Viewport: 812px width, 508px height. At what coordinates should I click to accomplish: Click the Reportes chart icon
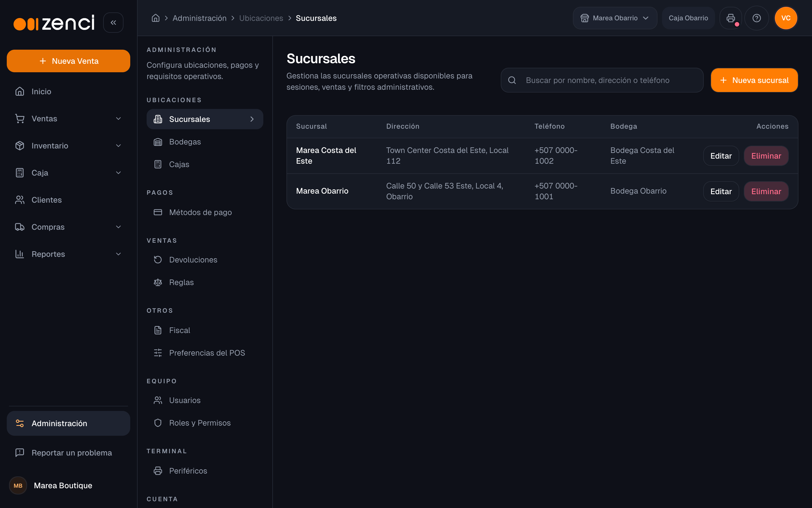point(20,254)
